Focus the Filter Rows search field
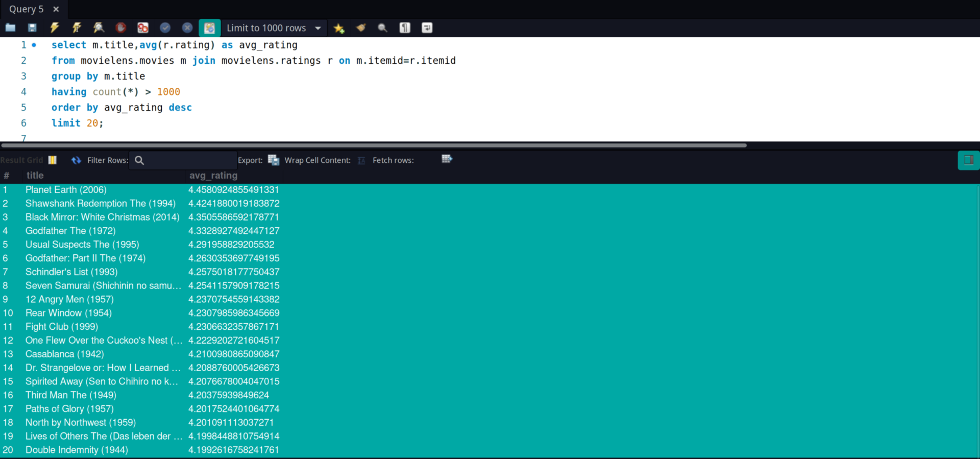This screenshot has height=459, width=980. tap(183, 160)
